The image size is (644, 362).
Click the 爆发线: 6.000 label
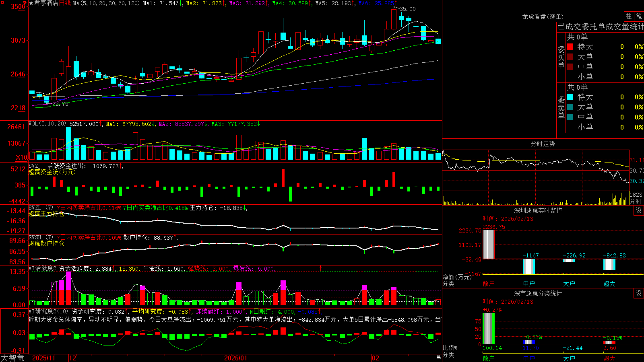coord(254,269)
